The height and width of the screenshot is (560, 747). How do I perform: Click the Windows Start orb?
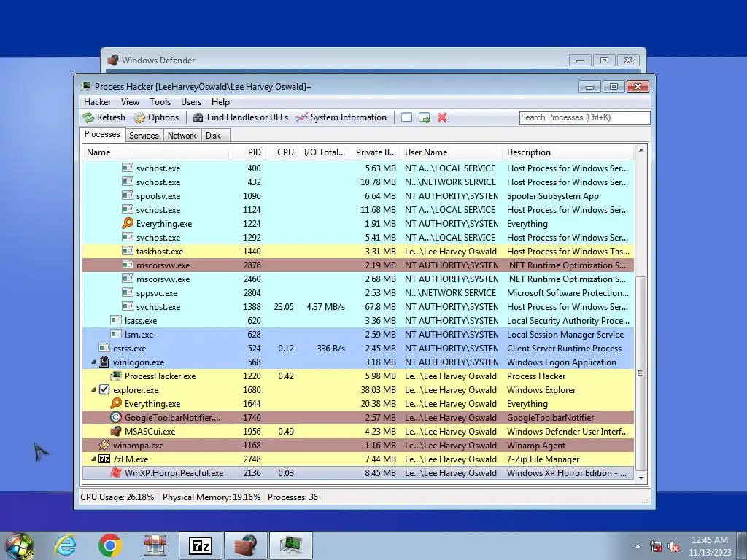20,545
